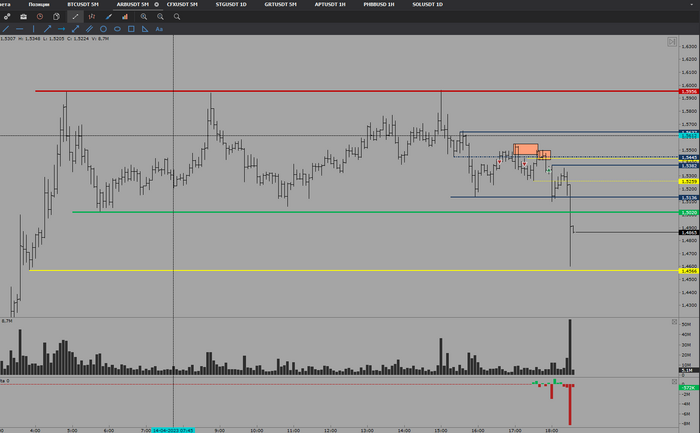
Task: Switch to the APTUSDT 1H tab
Action: tap(330, 4)
